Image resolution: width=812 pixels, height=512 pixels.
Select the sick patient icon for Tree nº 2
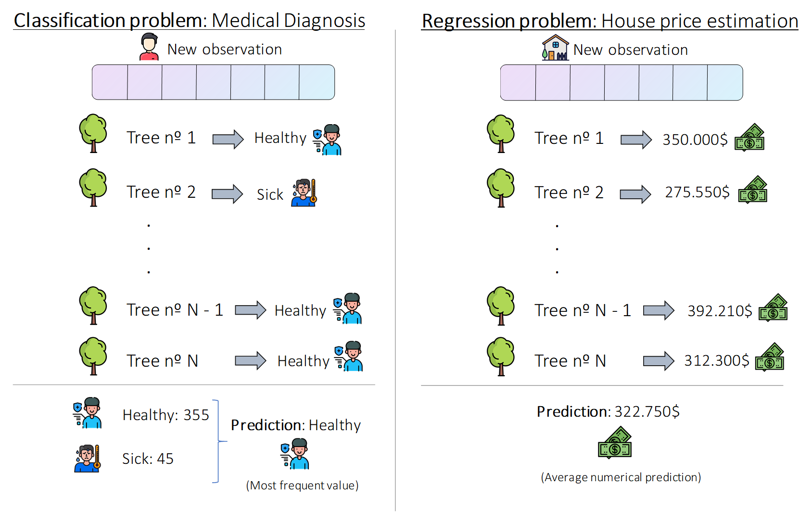tap(304, 193)
